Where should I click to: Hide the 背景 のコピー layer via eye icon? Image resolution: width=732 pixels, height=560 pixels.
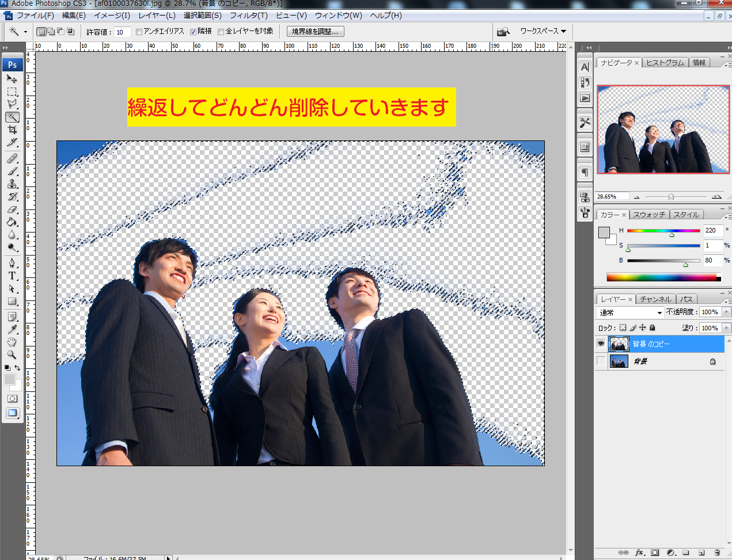[x=601, y=344]
